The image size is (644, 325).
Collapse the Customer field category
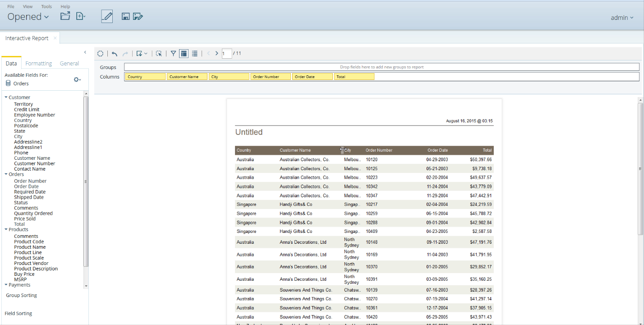6,97
